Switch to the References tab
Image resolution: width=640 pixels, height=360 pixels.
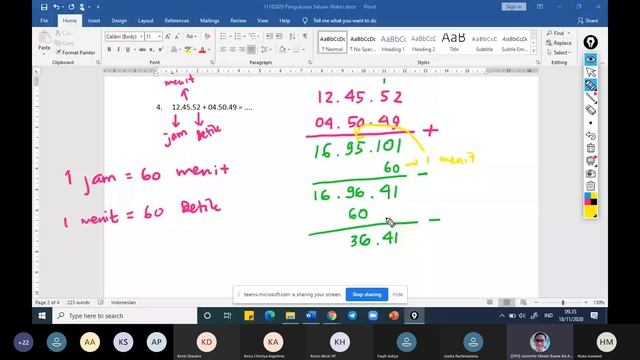click(177, 20)
